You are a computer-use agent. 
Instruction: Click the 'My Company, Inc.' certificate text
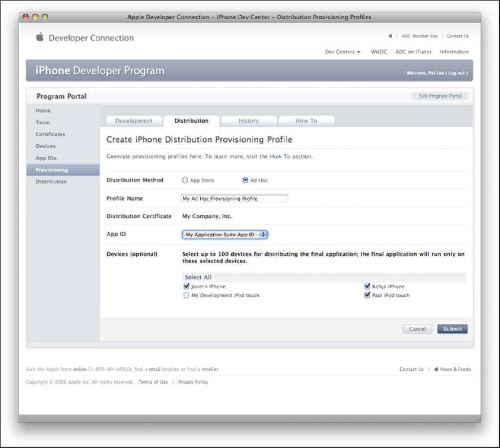point(207,216)
